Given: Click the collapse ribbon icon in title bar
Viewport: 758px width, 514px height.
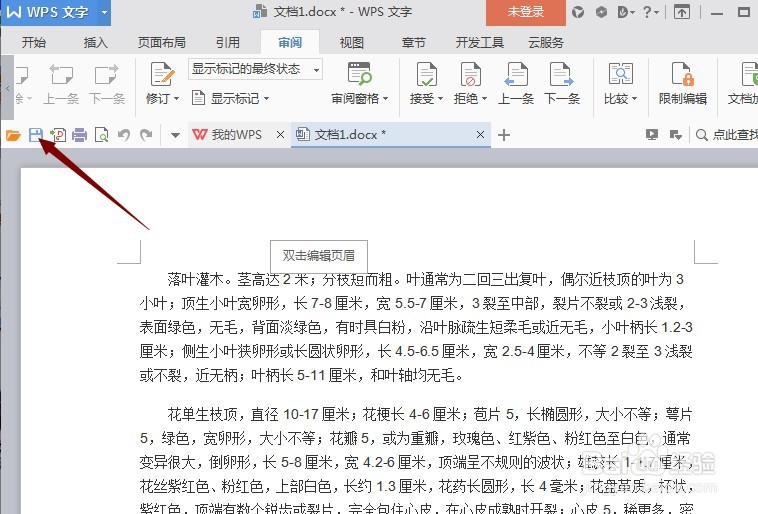Looking at the screenshot, I should click(x=682, y=12).
